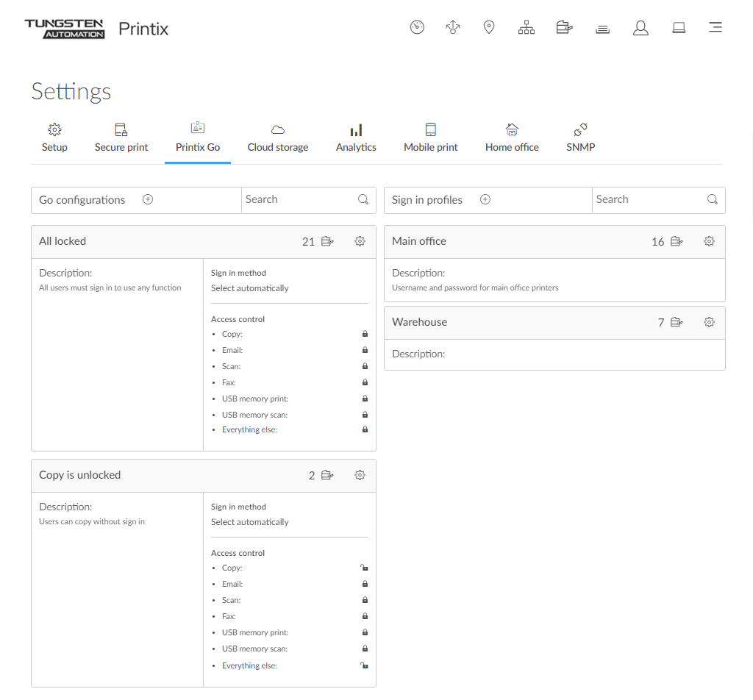Toggle Everything else lock in Copy is unlocked
This screenshot has height=700, width=753.
coord(364,665)
